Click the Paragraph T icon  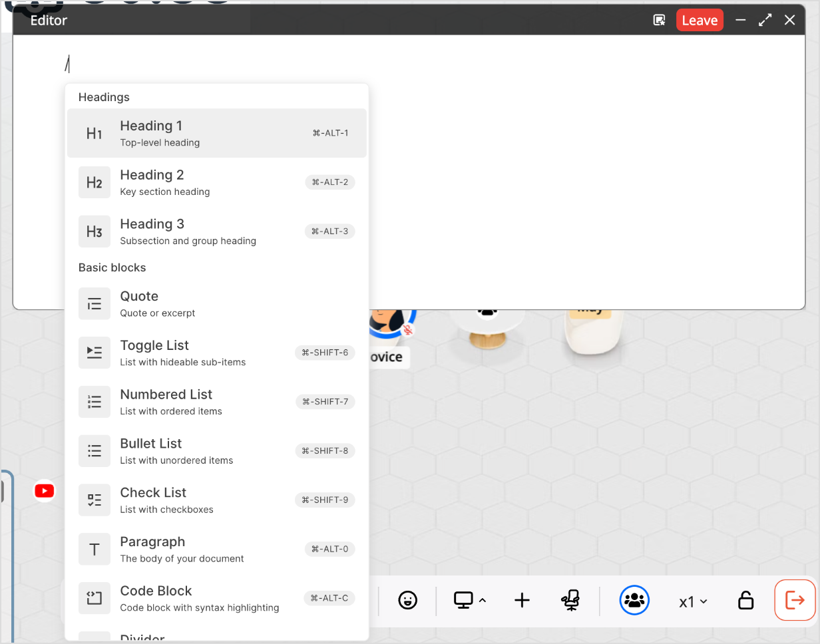(x=95, y=550)
